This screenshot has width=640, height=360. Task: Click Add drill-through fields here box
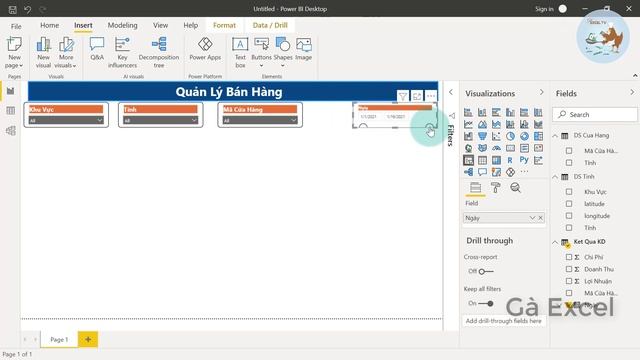(504, 321)
